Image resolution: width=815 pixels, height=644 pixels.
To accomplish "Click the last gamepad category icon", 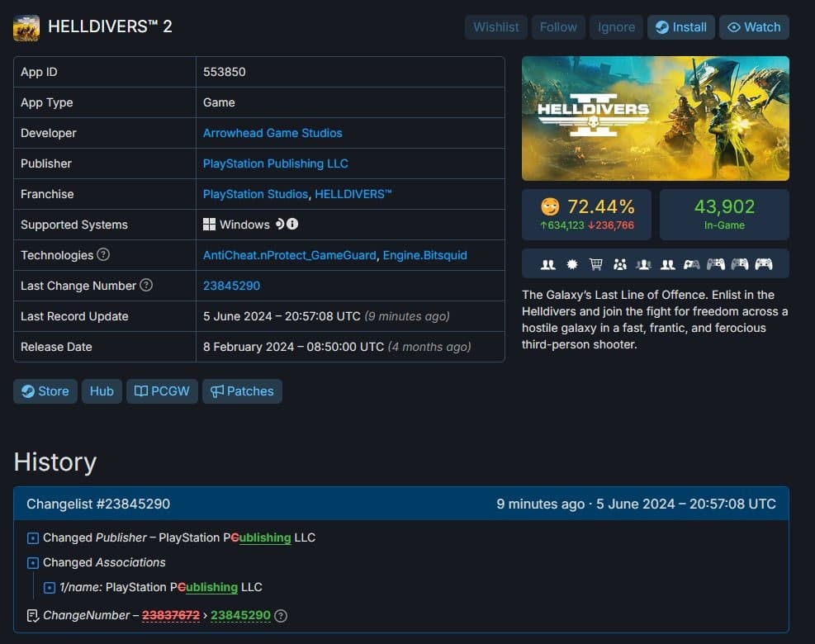I will pos(764,264).
